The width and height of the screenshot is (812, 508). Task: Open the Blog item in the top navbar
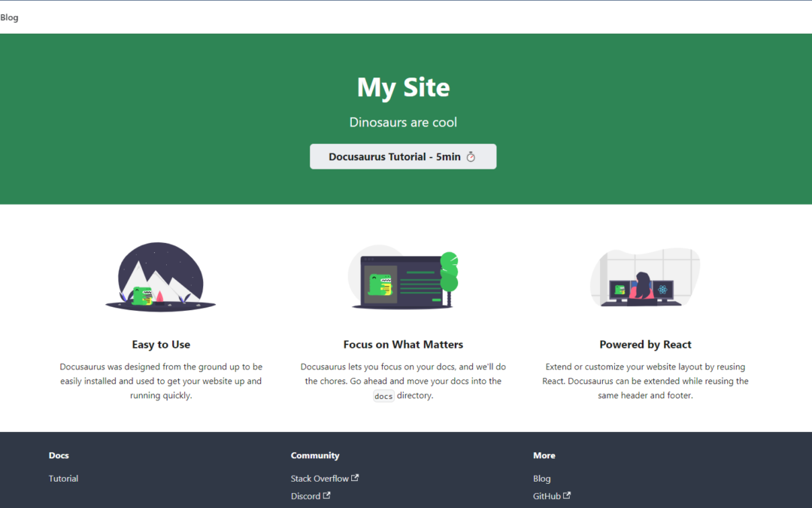coord(10,17)
